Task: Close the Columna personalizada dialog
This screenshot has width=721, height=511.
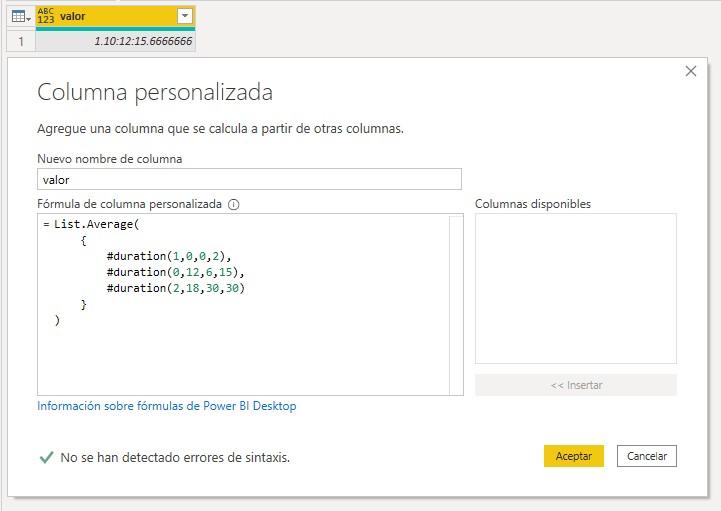Action: pyautogui.click(x=690, y=71)
